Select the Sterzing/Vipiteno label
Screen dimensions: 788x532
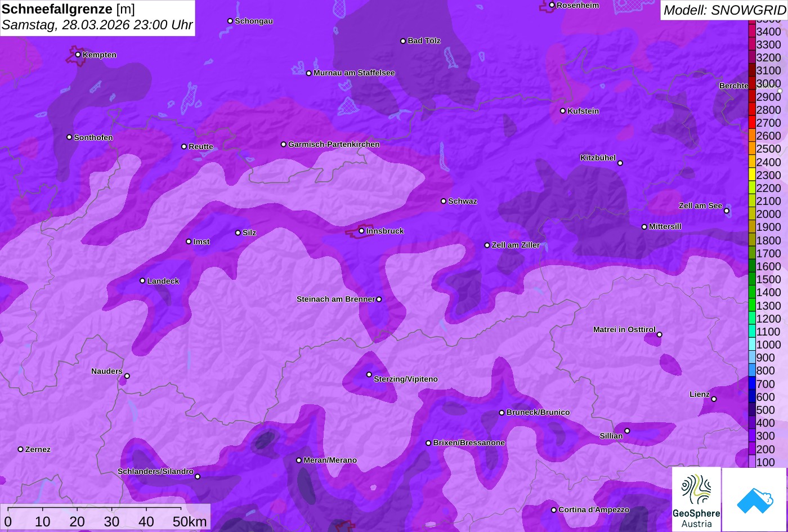[x=406, y=379]
